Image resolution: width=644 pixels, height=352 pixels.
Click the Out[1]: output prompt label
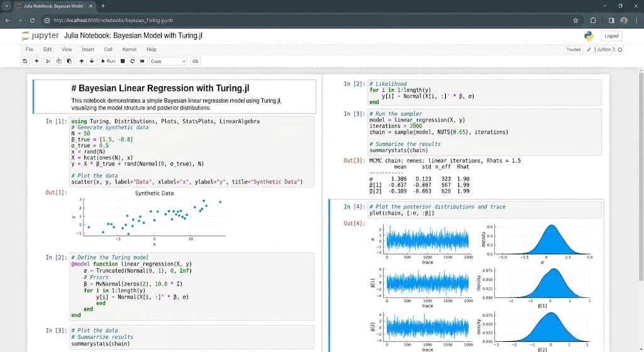pos(56,193)
